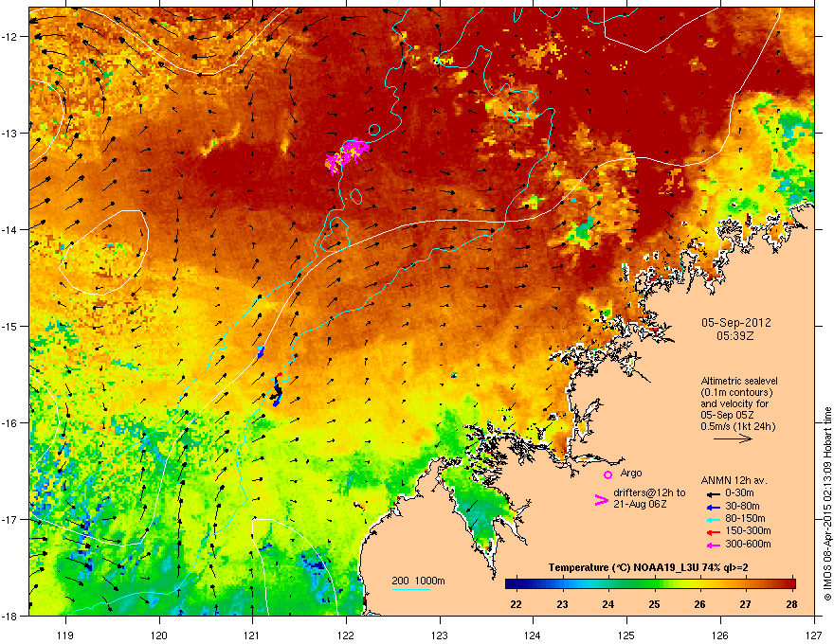Screen dimensions: 834x644
Task: Click the "05-Sep-2012" date text
Action: point(735,323)
